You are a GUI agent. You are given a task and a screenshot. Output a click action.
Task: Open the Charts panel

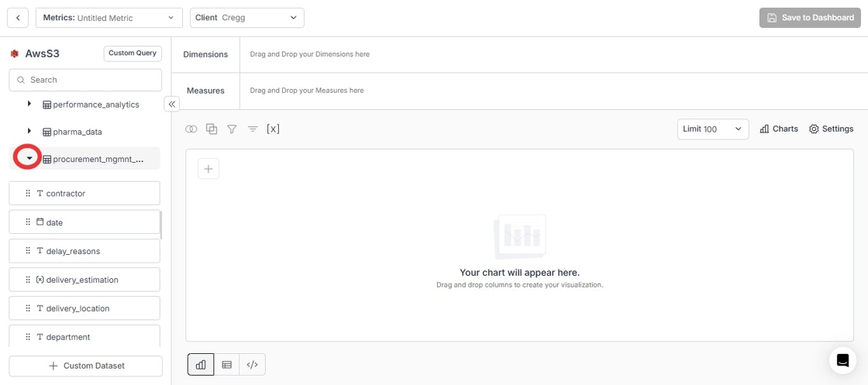pyautogui.click(x=779, y=129)
